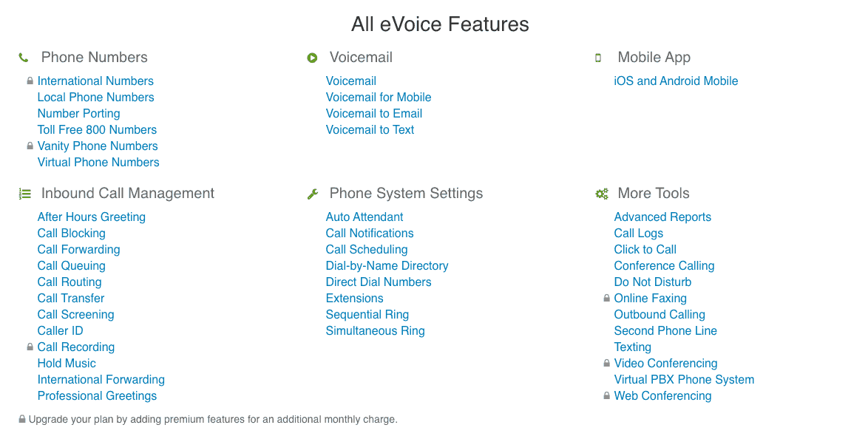Click the gears icon beside More Tools
Viewport: 868px width, 439px height.
point(601,193)
